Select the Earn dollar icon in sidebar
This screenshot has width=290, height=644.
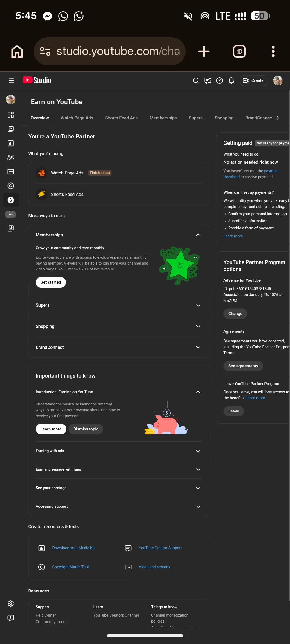click(x=11, y=200)
